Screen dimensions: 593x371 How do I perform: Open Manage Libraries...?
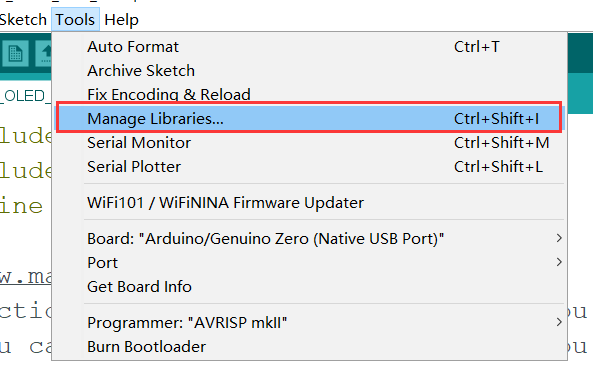(x=309, y=118)
